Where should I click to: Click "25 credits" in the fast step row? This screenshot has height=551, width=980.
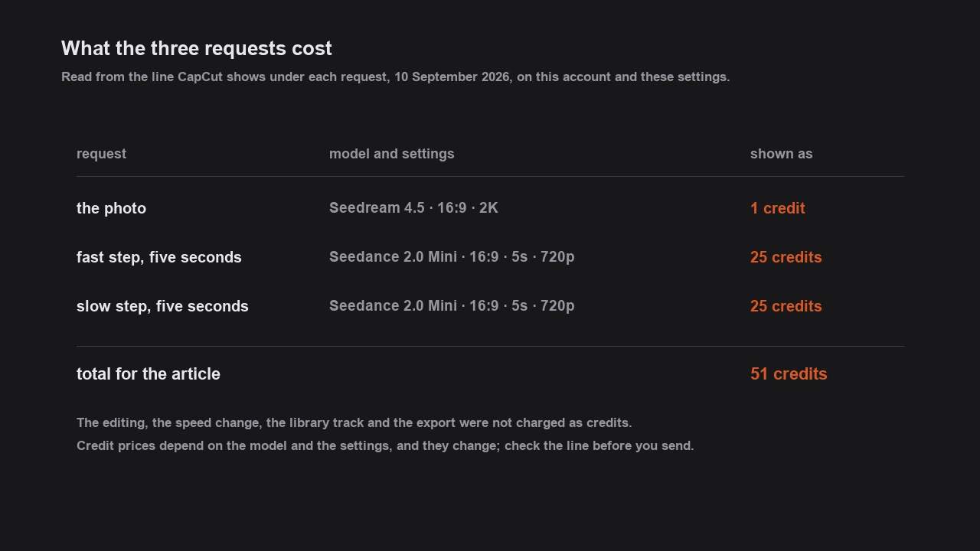coord(786,257)
